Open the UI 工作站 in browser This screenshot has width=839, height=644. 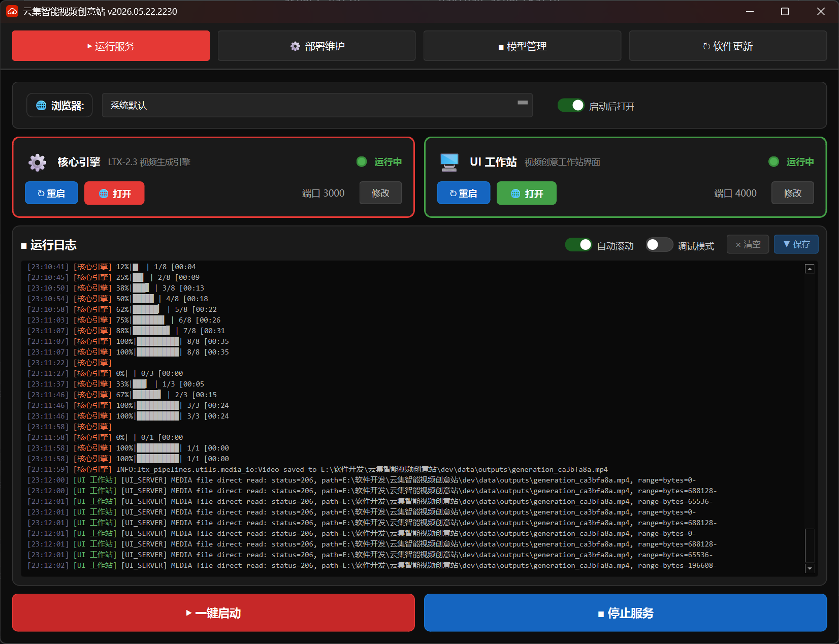click(x=527, y=193)
